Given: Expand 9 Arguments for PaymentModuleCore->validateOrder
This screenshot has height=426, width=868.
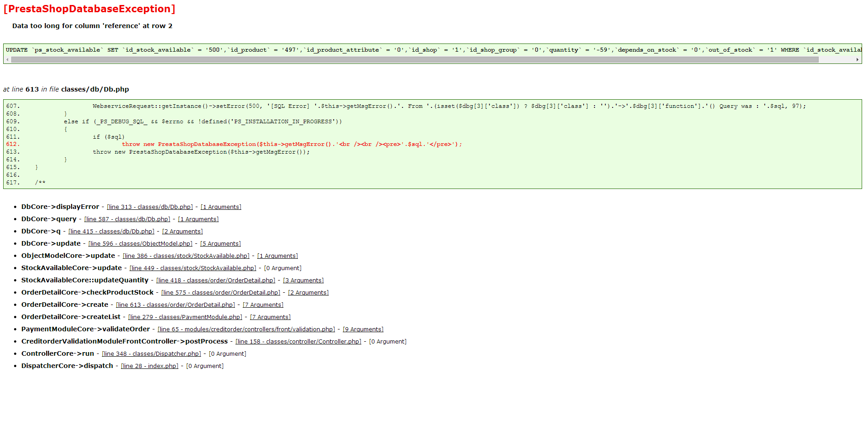Looking at the screenshot, I should [363, 329].
